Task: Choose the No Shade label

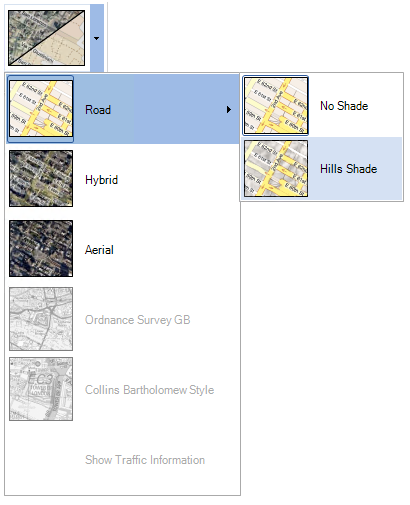Action: coord(344,106)
